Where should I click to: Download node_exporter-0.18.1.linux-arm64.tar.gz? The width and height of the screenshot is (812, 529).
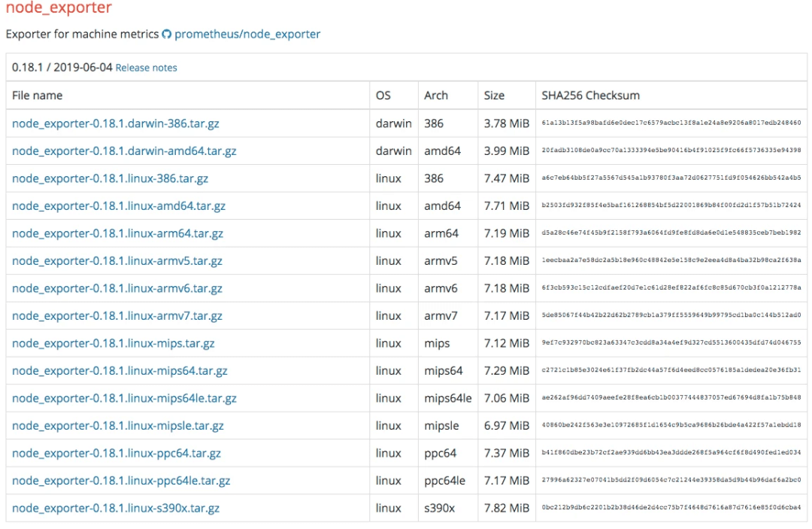117,233
